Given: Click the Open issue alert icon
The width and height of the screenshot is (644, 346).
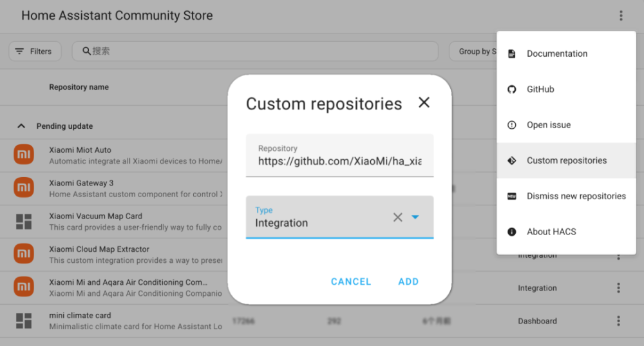Looking at the screenshot, I should click(x=511, y=125).
